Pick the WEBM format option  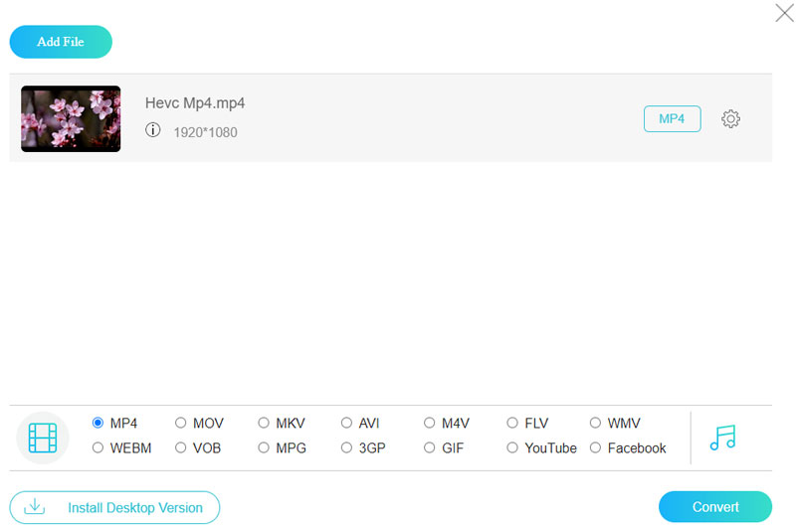99,447
